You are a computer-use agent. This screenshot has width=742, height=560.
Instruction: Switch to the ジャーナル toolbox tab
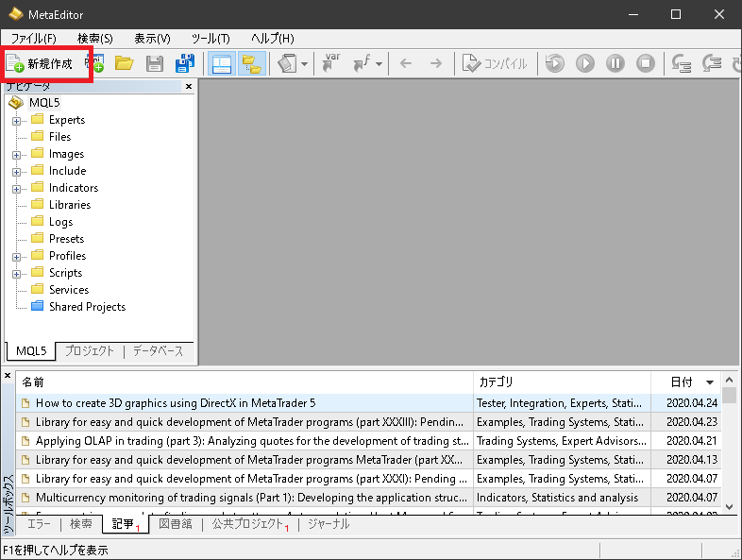click(329, 524)
